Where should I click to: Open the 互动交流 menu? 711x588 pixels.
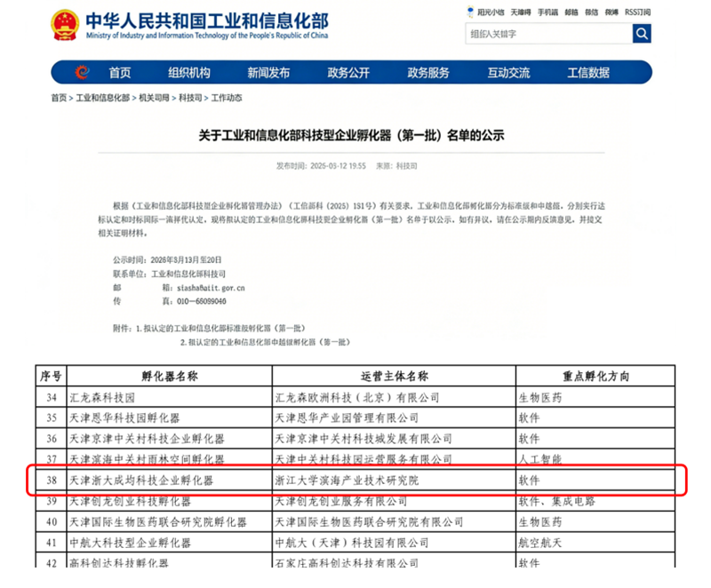(508, 72)
